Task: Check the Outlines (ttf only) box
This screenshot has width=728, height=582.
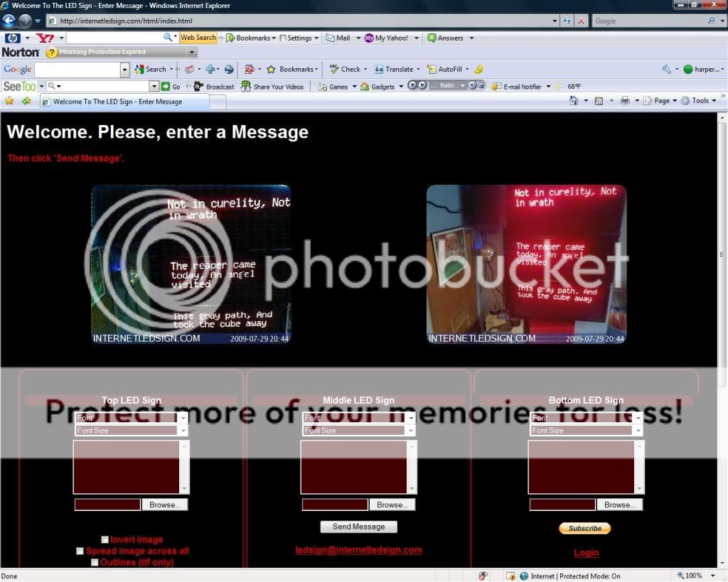Action: coord(95,562)
